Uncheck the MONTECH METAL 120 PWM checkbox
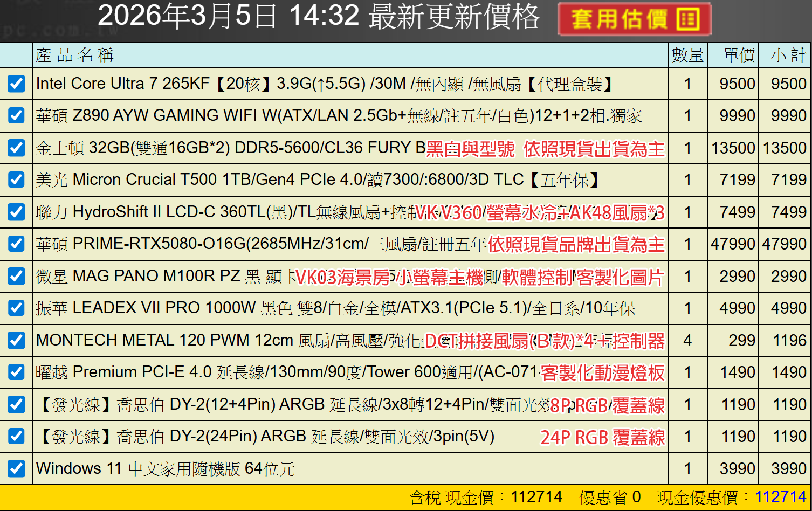812x511 pixels. coord(16,340)
